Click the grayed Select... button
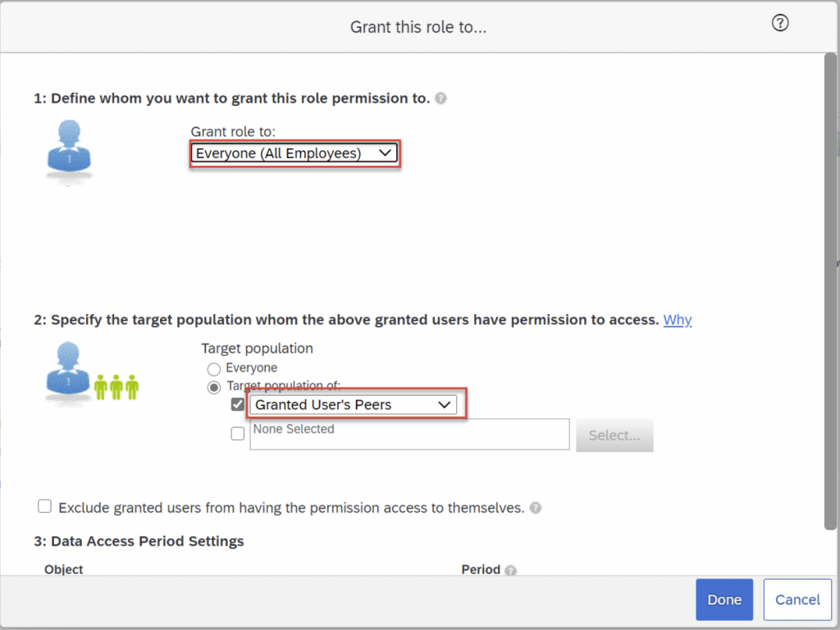 point(614,435)
